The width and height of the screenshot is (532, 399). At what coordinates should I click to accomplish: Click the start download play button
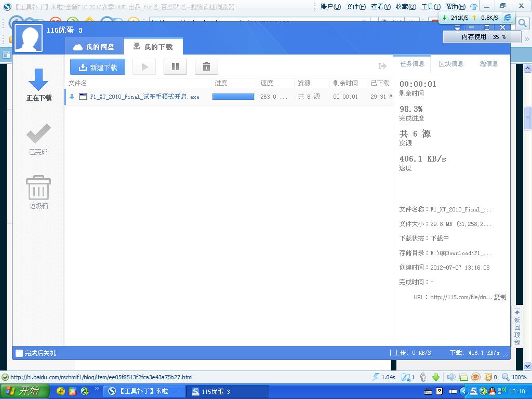click(x=144, y=67)
